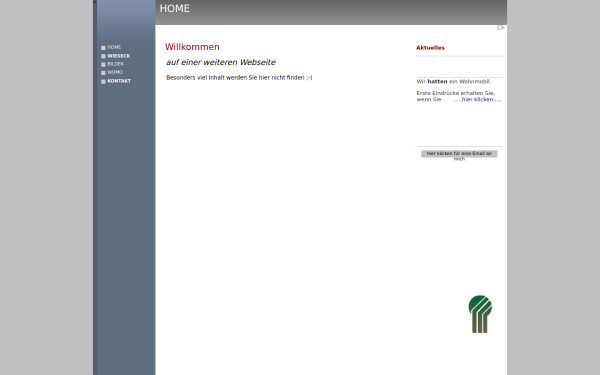Image resolution: width=600 pixels, height=375 pixels.
Task: Click the green tree logo
Action: pyautogui.click(x=480, y=314)
